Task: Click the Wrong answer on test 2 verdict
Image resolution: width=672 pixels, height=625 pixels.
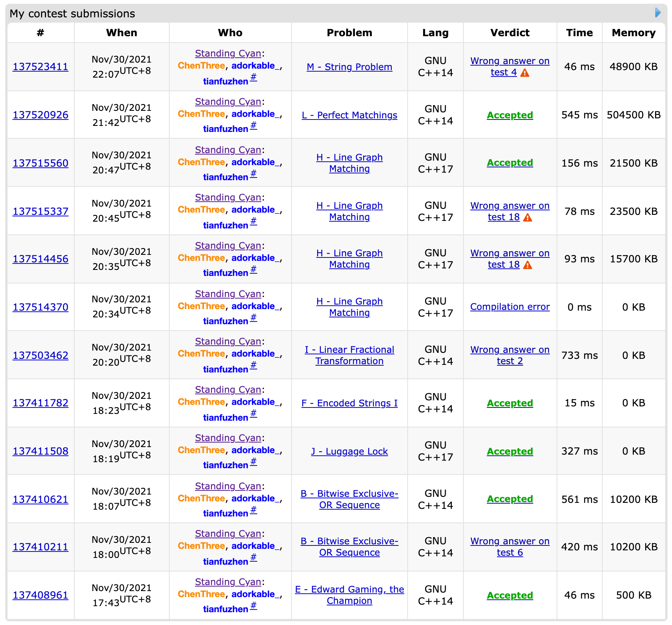Action: (509, 355)
